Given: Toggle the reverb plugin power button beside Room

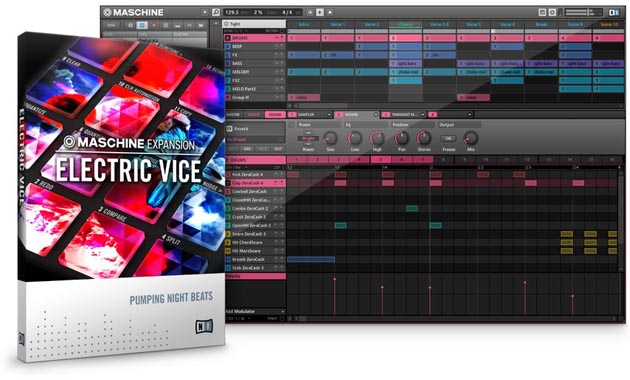Looking at the screenshot, I should (292, 125).
